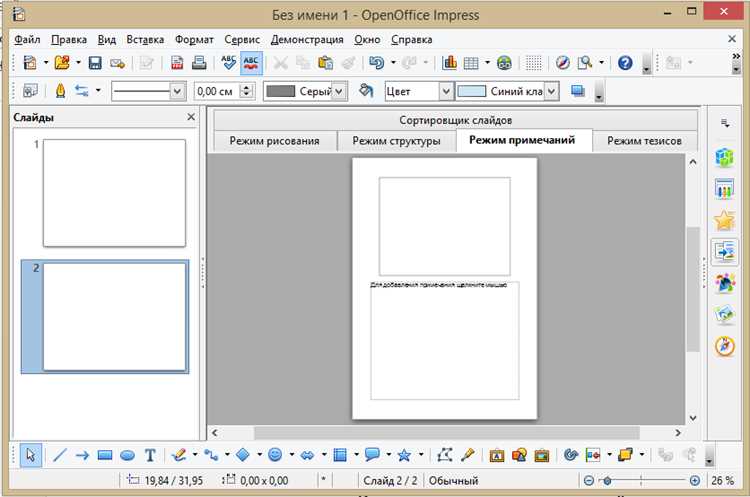Expand the Callouts dropdown arrow
The image size is (750, 497).
pos(388,454)
